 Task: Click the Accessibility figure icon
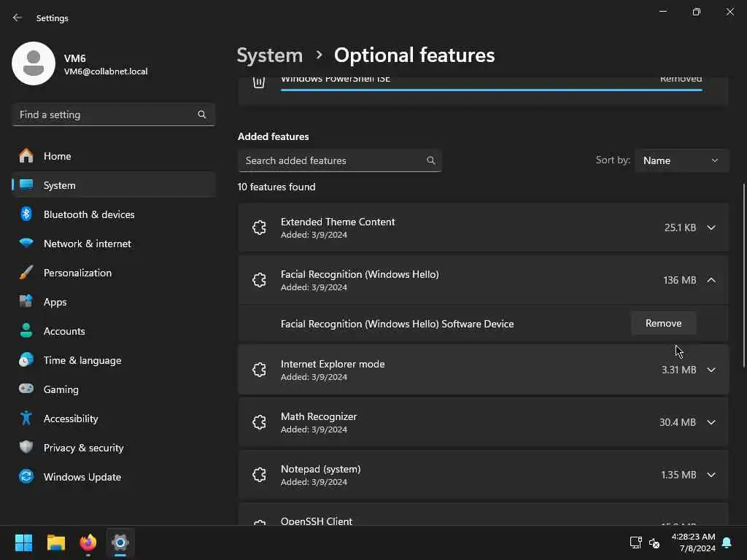click(26, 419)
